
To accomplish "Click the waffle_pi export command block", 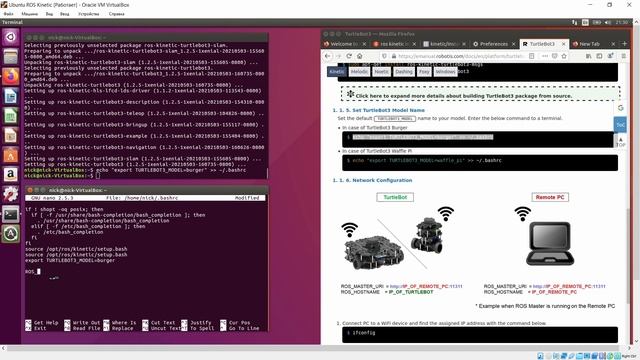I will point(480,162).
